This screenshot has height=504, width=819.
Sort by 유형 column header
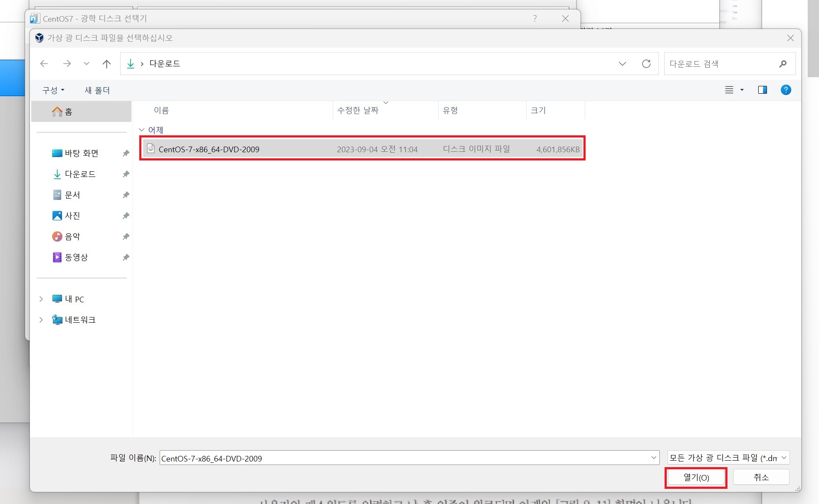pos(450,110)
